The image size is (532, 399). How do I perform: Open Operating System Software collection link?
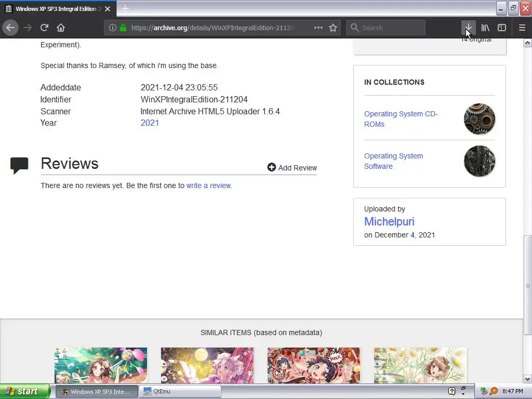point(393,161)
